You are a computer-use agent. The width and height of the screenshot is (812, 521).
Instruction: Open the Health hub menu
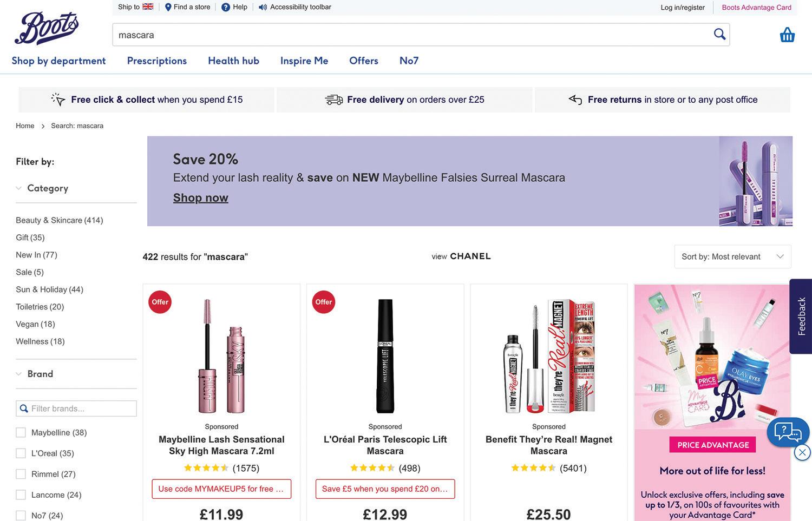tap(233, 61)
